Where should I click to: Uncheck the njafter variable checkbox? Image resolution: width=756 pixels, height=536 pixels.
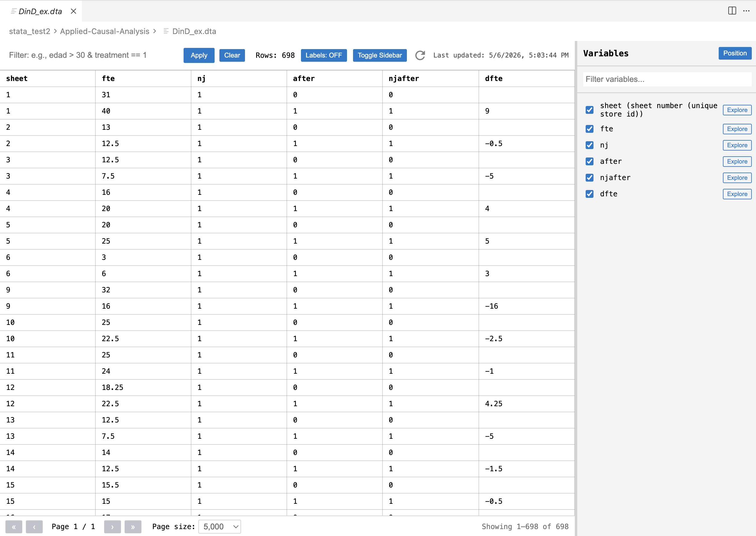[590, 178]
